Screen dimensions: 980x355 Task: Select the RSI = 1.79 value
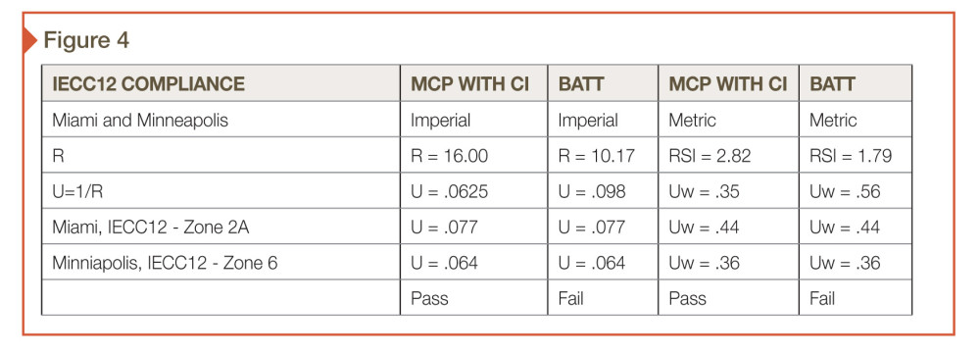[x=851, y=156]
